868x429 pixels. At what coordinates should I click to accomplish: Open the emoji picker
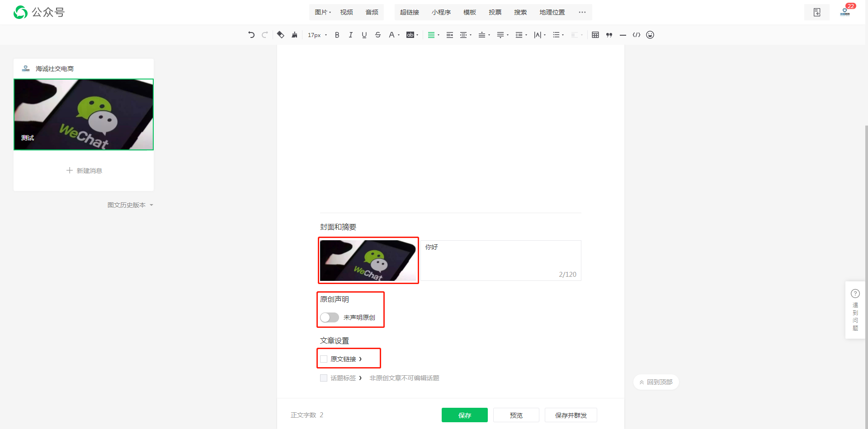tap(650, 35)
